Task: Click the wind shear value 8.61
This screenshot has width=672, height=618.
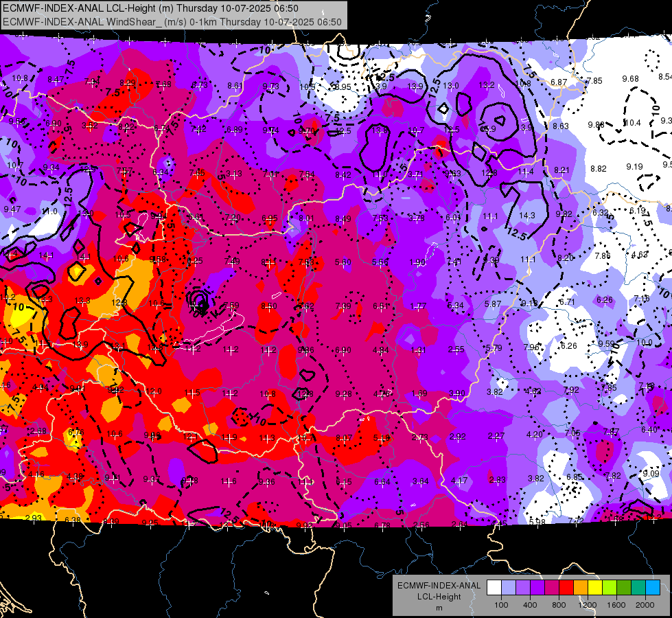Action: 235,86
